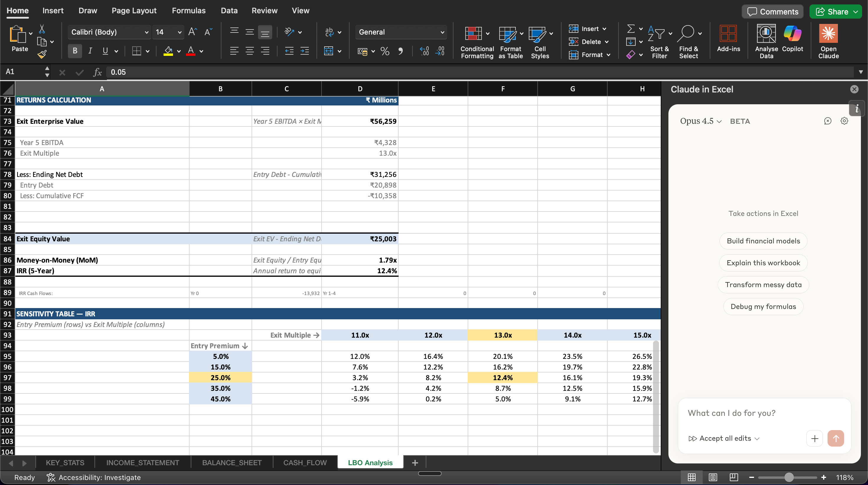Click the Format Painter brush icon
Image resolution: width=868 pixels, height=485 pixels.
(x=42, y=54)
